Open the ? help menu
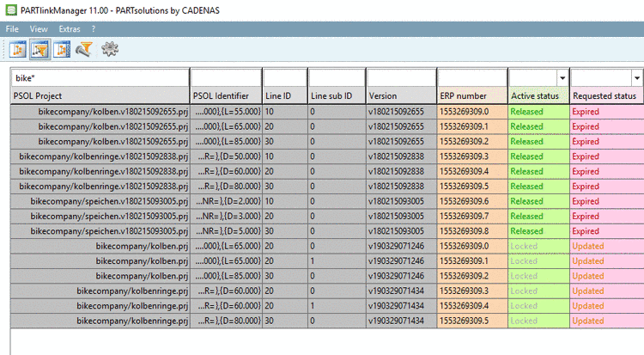Viewport: 644px width, 355px height. [94, 29]
